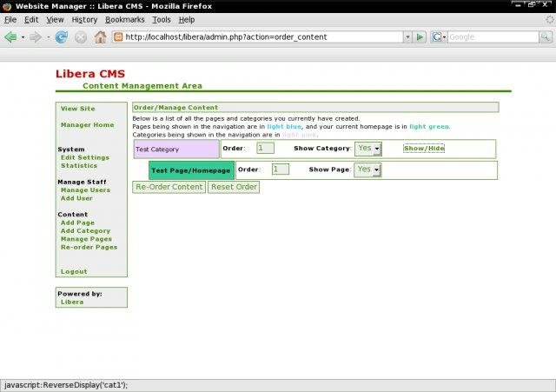Reload the page with the Refresh icon

tap(62, 37)
